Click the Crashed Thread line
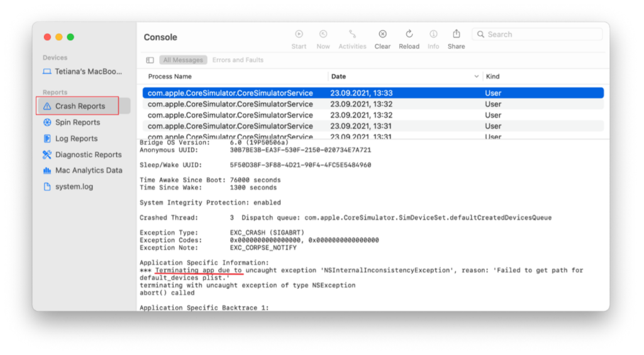 (345, 218)
